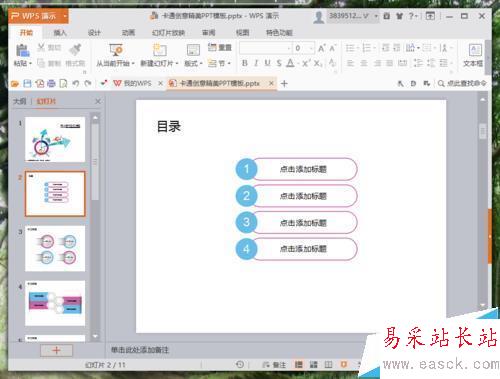The width and height of the screenshot is (500, 379).
Task: Click the skin shirt icon in title bar
Action: (x=399, y=16)
